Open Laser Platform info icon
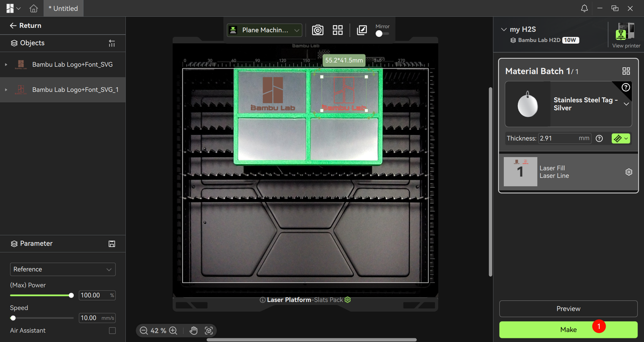 point(263,300)
